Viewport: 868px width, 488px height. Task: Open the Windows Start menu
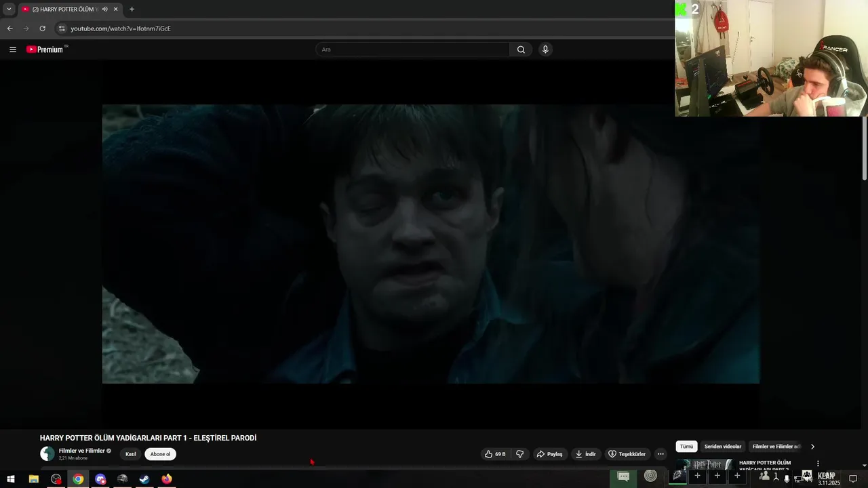tap(9, 479)
